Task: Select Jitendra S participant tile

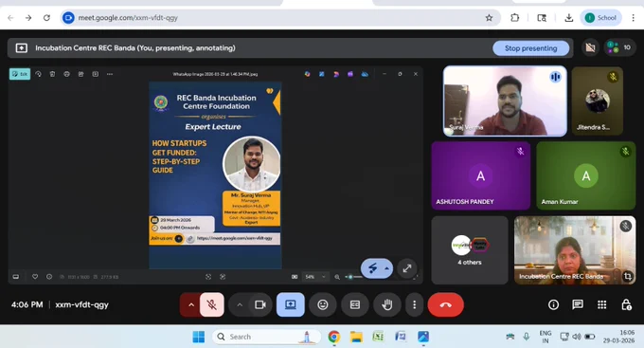Action: click(x=598, y=101)
